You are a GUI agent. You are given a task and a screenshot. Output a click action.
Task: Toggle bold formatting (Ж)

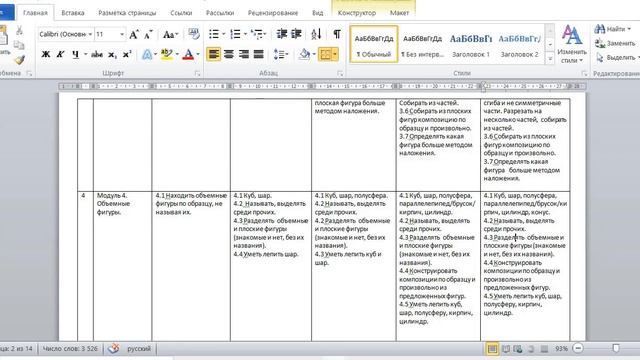point(46,54)
